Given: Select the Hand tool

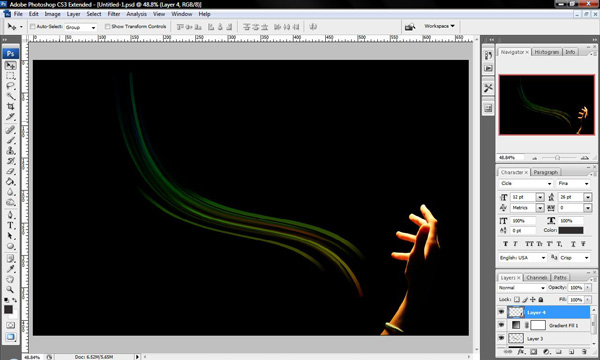Looking at the screenshot, I should coord(10,279).
